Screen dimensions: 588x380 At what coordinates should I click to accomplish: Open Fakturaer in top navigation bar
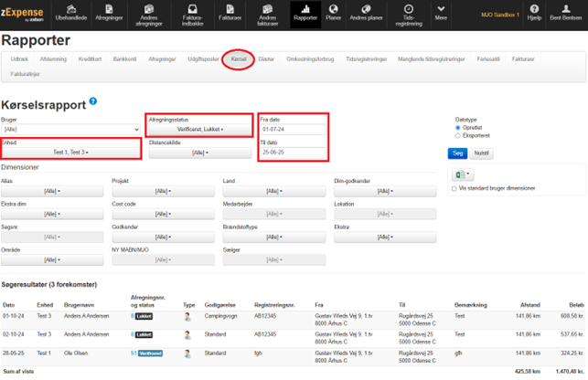point(230,13)
